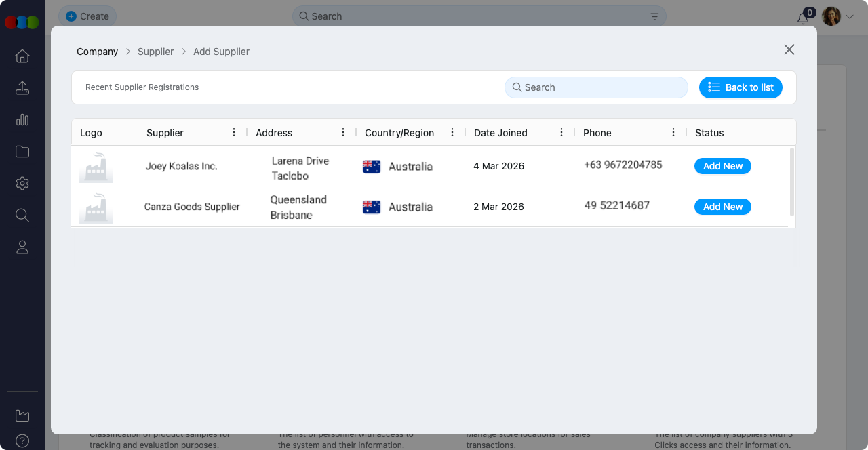
Task: Open Supplier column options menu
Action: point(234,133)
